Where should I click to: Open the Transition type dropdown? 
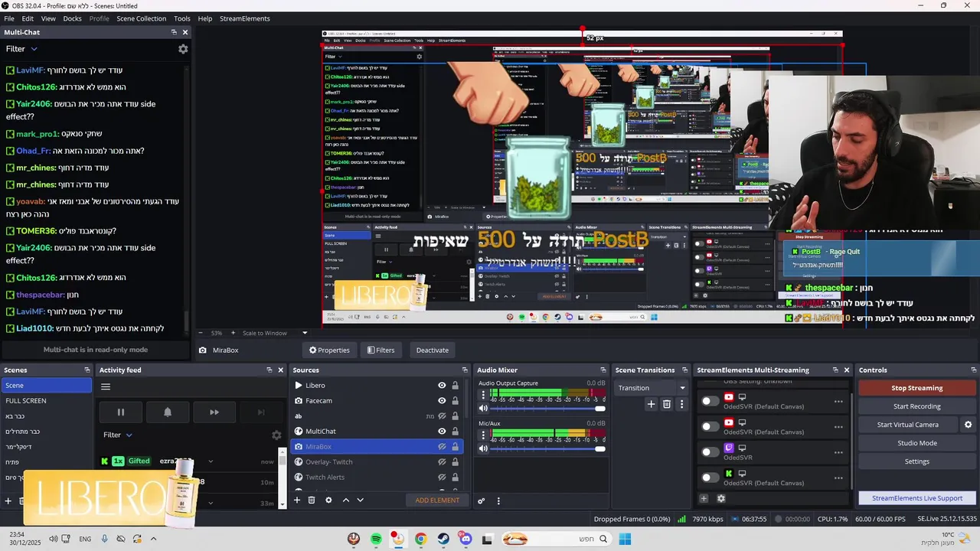point(652,388)
